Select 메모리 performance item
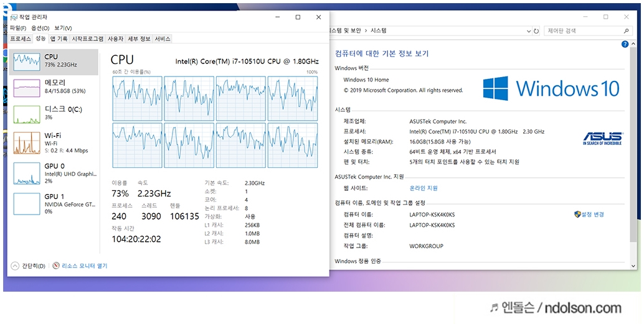 tap(54, 88)
